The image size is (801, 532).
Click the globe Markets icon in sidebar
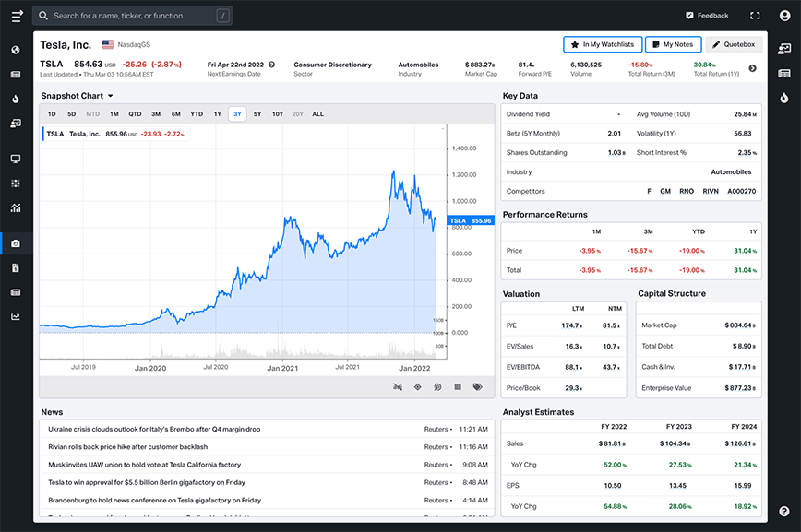click(13, 49)
